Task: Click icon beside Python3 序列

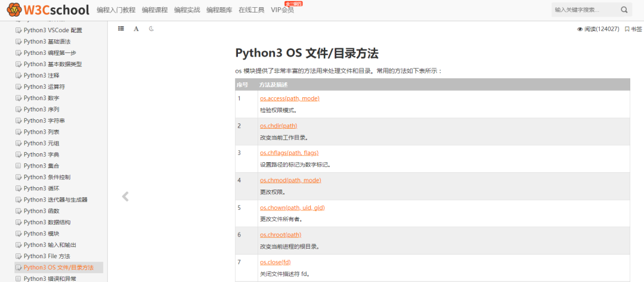Action: pyautogui.click(x=18, y=109)
